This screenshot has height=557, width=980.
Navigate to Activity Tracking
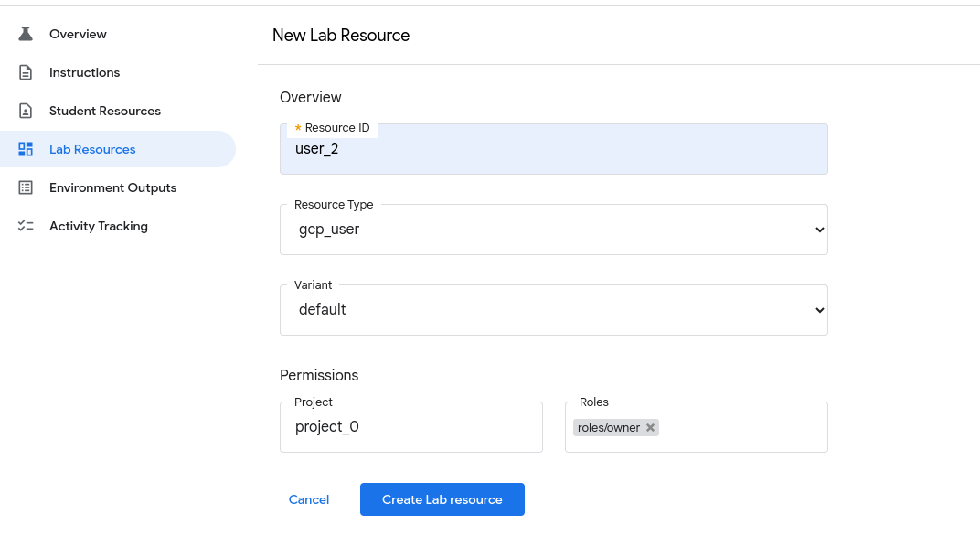point(98,226)
